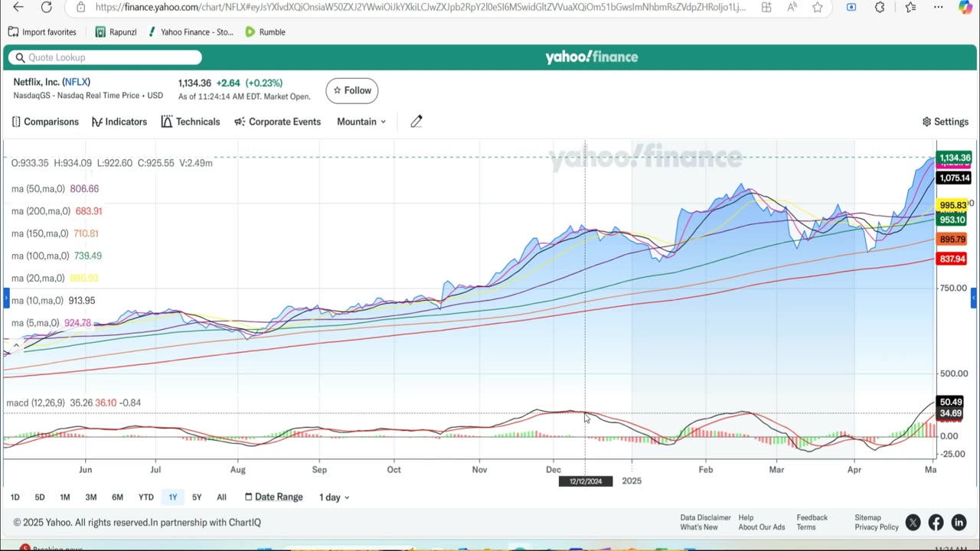Select ma (5,ma,0) indicator legend
The height and width of the screenshot is (551, 980).
pos(51,323)
